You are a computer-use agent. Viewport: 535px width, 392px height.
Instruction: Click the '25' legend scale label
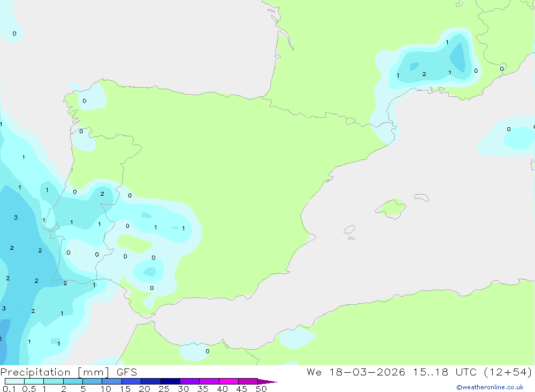click(164, 389)
